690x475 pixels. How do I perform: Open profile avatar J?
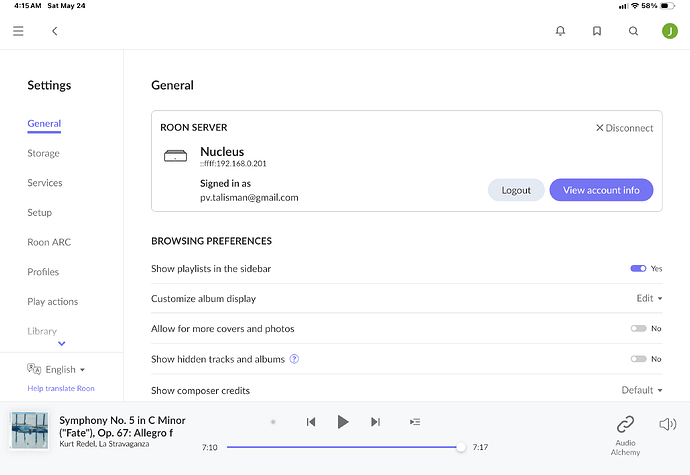point(670,31)
